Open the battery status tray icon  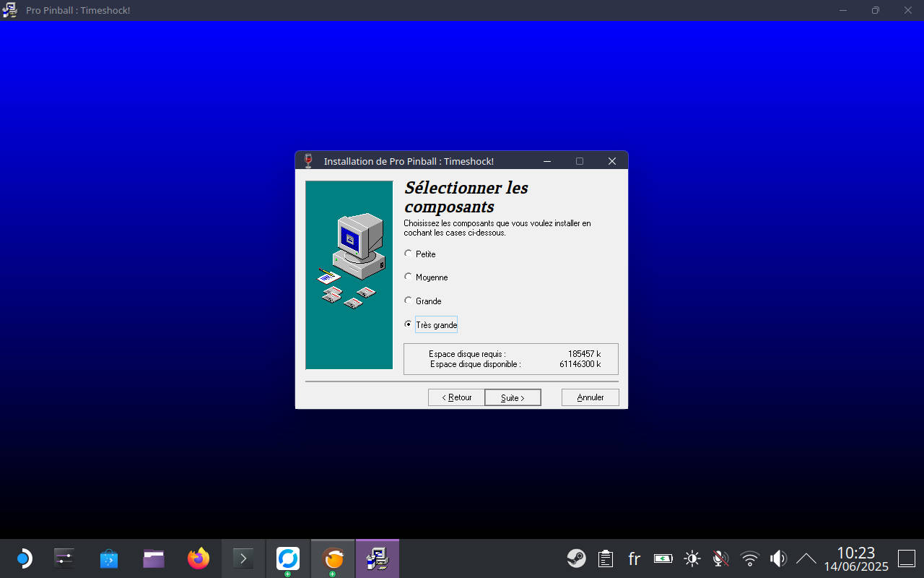pos(663,558)
